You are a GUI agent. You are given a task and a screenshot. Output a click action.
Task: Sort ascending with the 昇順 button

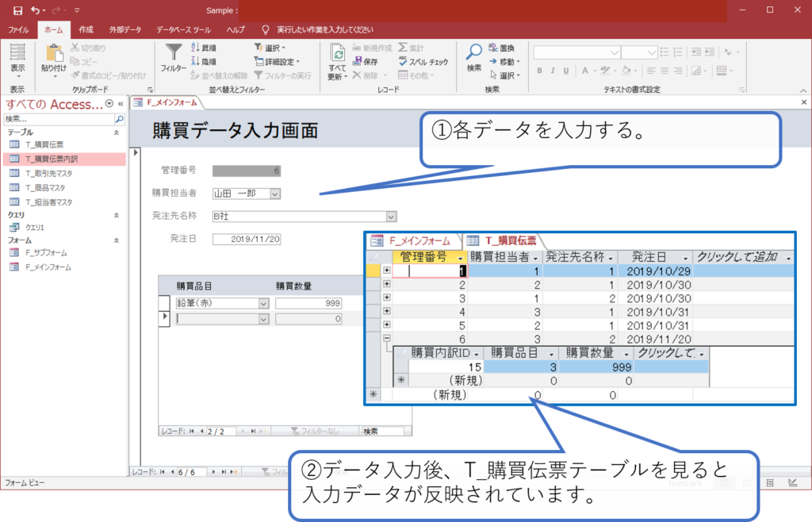pyautogui.click(x=203, y=48)
